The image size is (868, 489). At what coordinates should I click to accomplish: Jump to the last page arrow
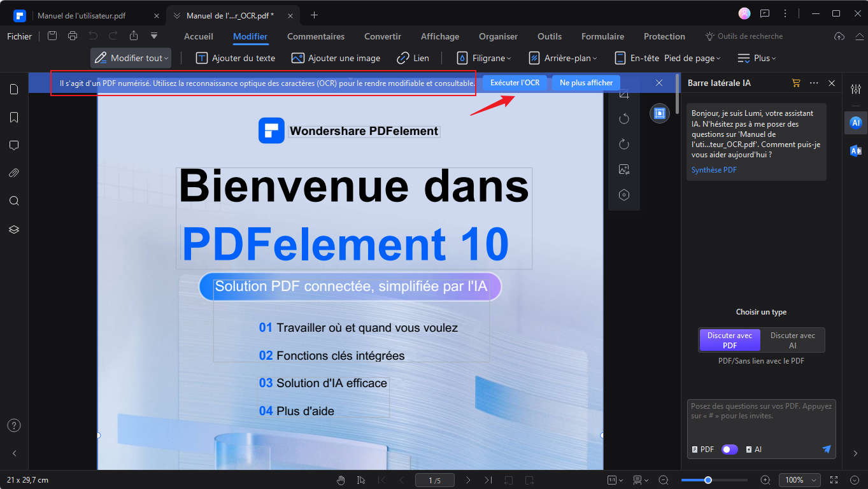[x=488, y=480]
